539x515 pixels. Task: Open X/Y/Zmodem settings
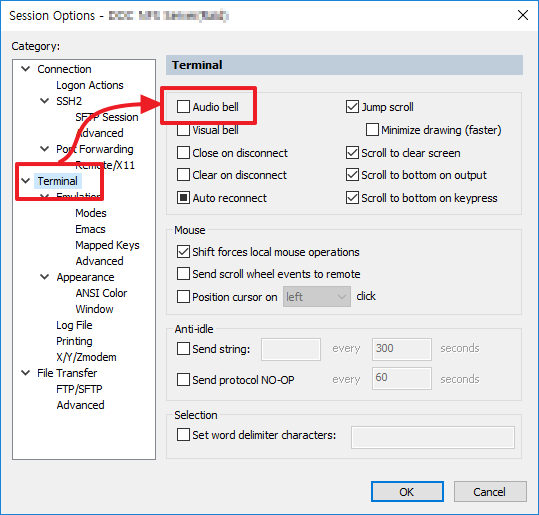click(x=86, y=357)
